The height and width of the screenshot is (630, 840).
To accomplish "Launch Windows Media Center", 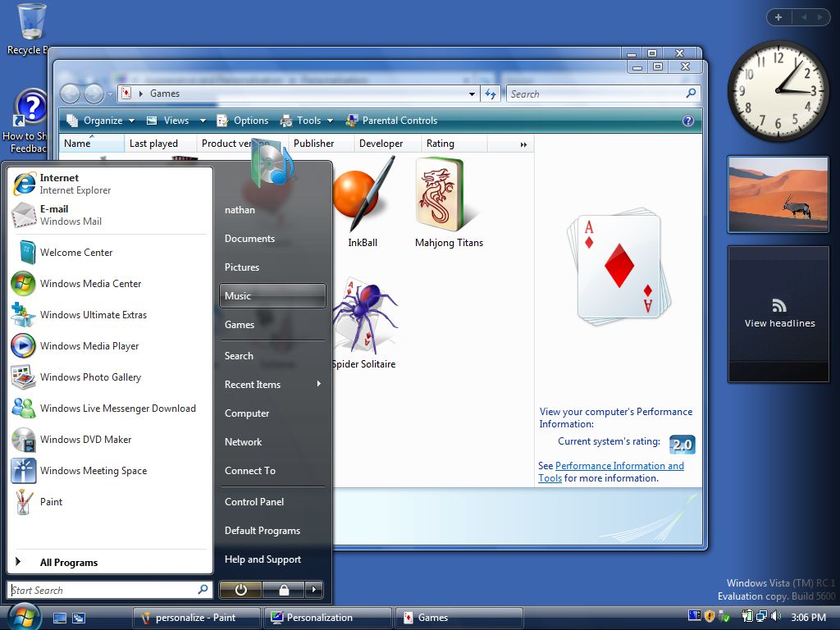I will pos(110,283).
